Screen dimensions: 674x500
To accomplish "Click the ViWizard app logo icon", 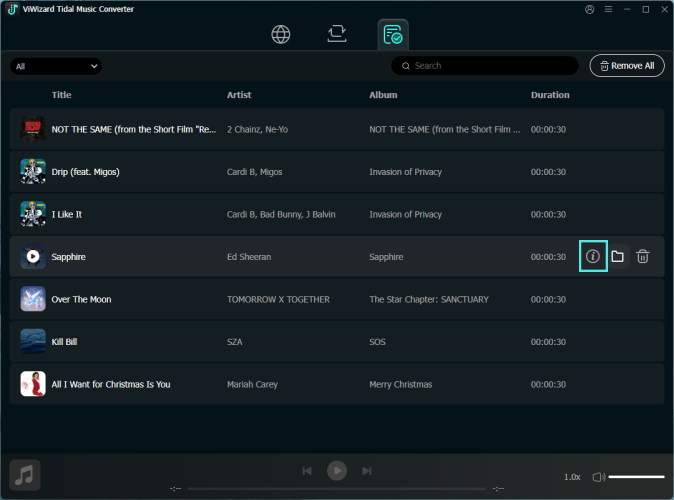I will (x=12, y=9).
